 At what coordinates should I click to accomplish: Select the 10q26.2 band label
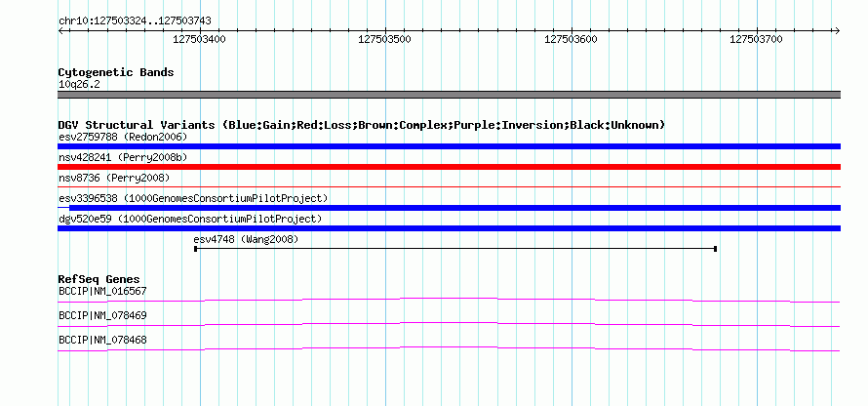pyautogui.click(x=79, y=85)
